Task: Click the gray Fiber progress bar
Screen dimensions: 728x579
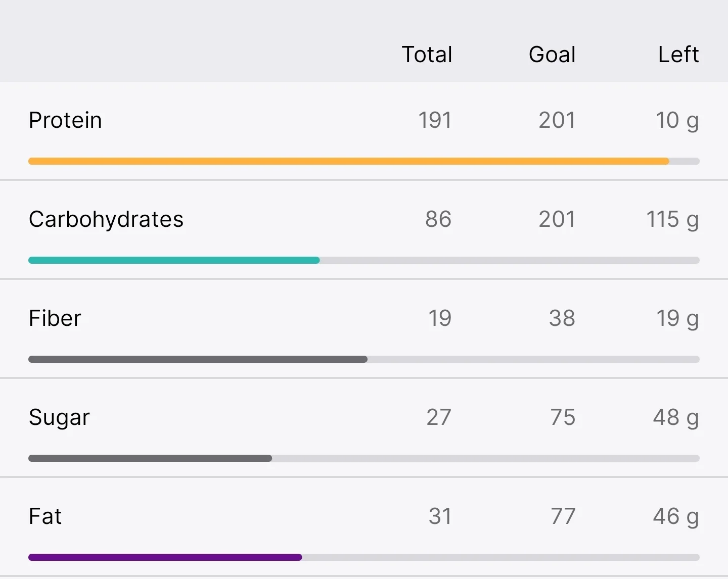Action: (x=364, y=359)
